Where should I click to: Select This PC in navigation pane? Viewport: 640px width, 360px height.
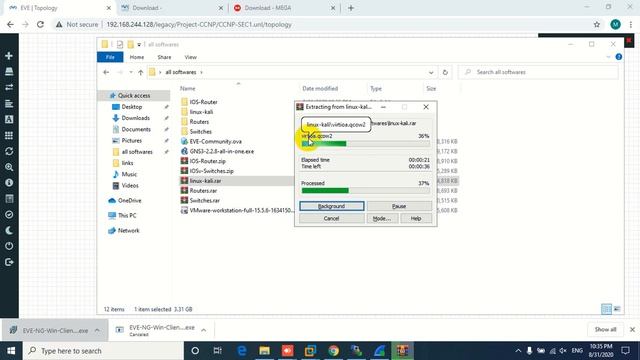click(127, 215)
